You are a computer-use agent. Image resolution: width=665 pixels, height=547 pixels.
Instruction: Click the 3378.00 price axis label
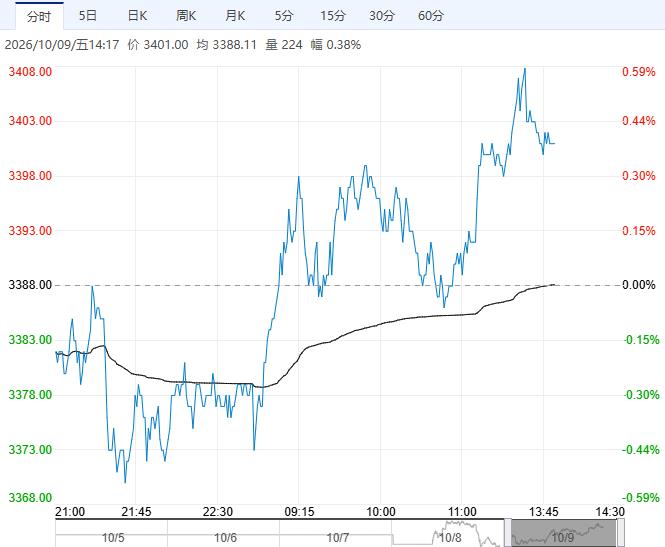30,395
